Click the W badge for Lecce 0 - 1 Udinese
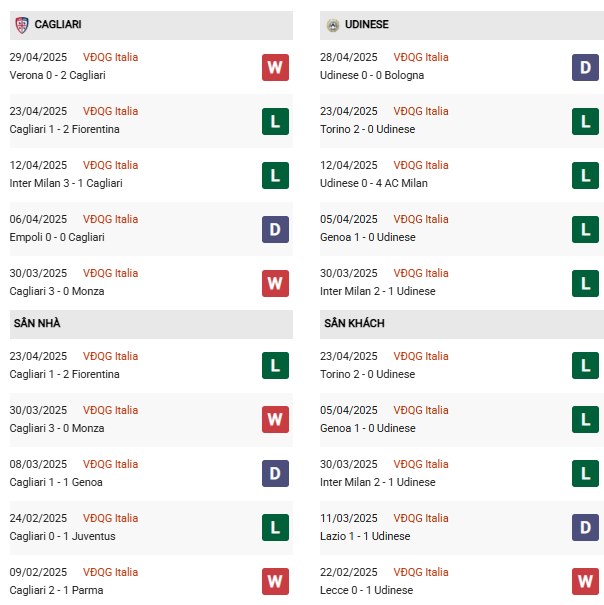 pyautogui.click(x=585, y=581)
